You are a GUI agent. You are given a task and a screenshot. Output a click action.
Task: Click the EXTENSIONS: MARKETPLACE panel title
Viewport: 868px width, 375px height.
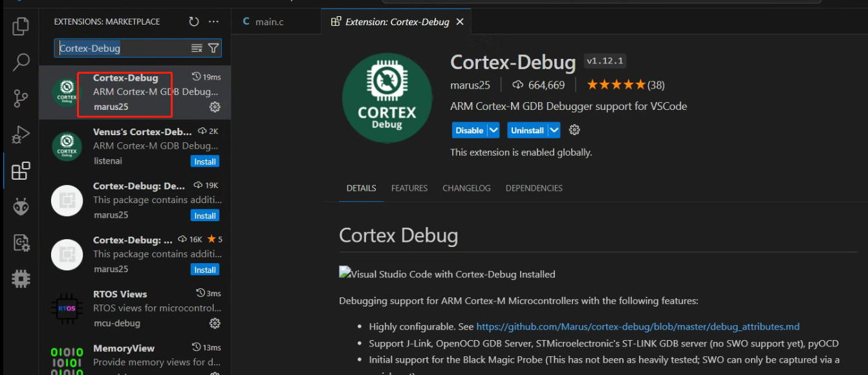coord(107,21)
